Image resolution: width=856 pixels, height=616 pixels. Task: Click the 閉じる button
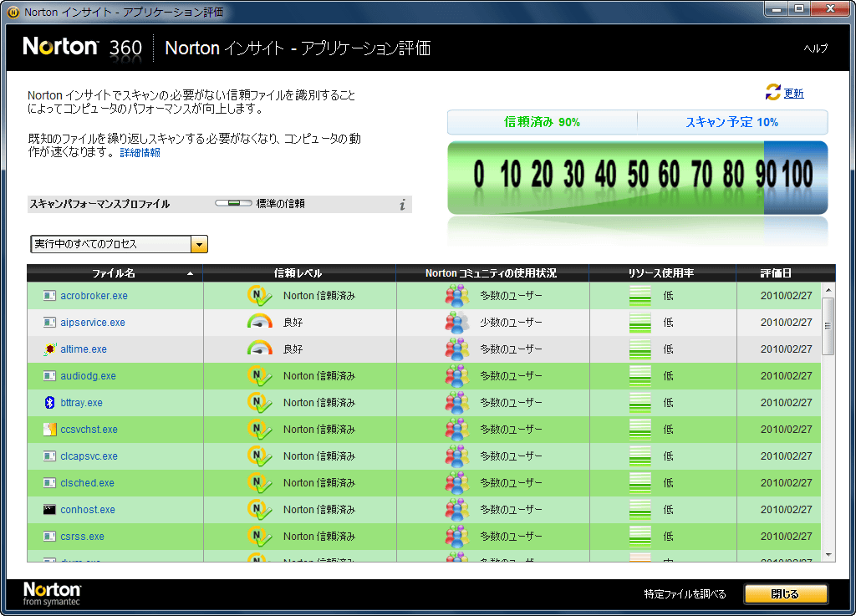tap(786, 593)
